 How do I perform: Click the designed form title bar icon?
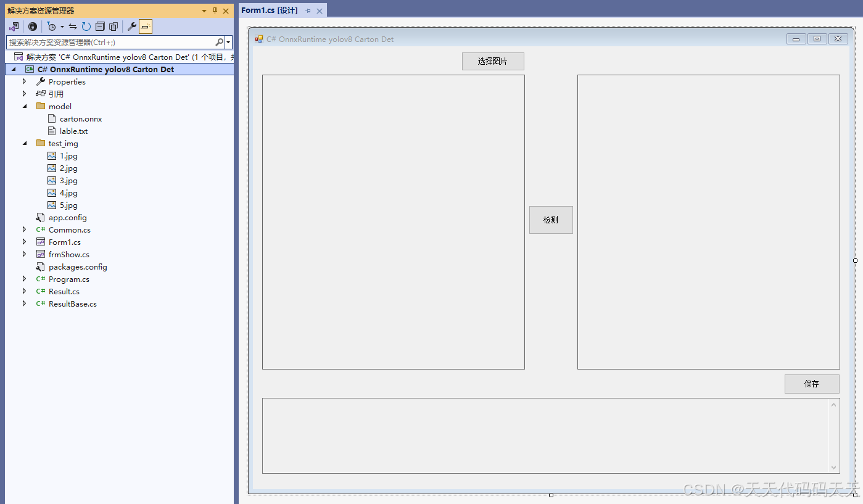tap(259, 39)
